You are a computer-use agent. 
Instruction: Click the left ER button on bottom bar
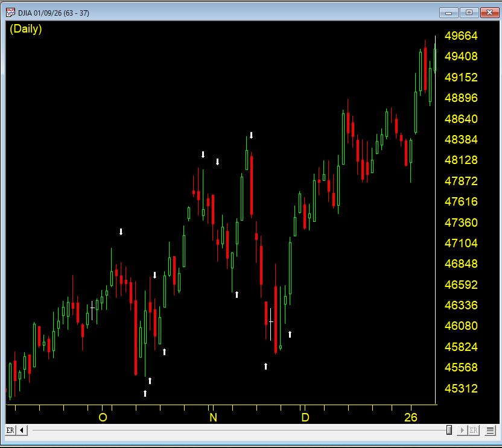(x=10, y=430)
